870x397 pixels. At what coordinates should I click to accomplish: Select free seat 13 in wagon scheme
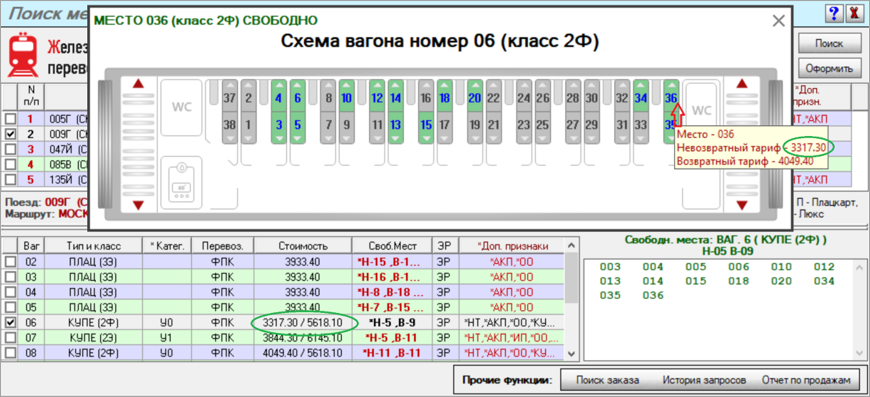pyautogui.click(x=395, y=127)
